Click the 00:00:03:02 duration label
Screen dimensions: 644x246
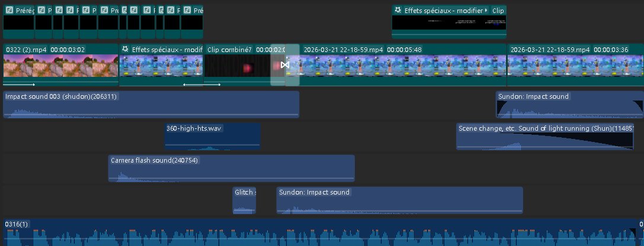(x=68, y=50)
